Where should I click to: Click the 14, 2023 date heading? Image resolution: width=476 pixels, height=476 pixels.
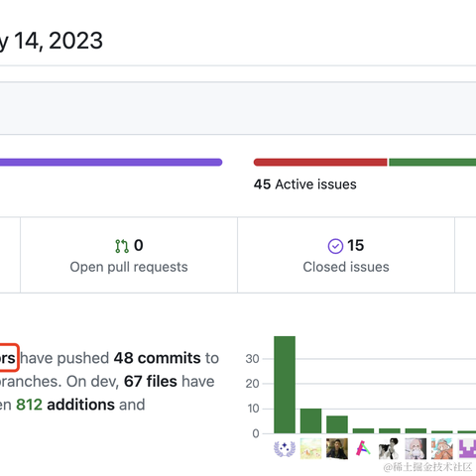point(59,41)
